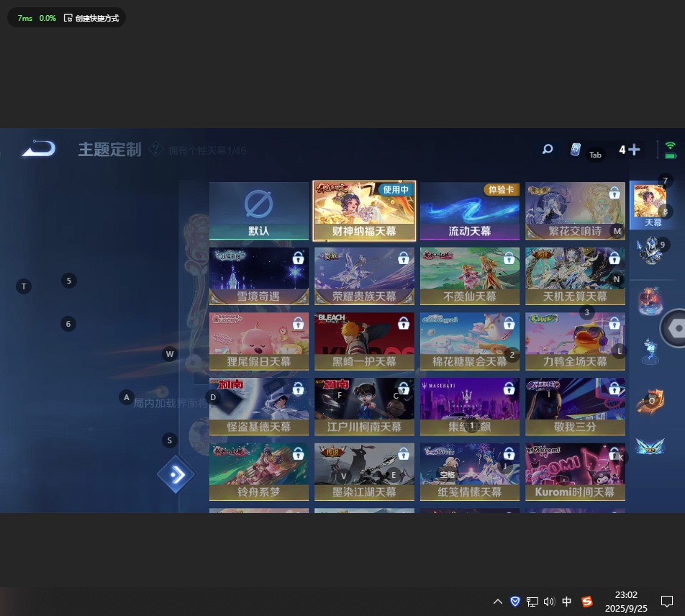Click the question mark help icon
The height and width of the screenshot is (616, 685).
pos(155,150)
